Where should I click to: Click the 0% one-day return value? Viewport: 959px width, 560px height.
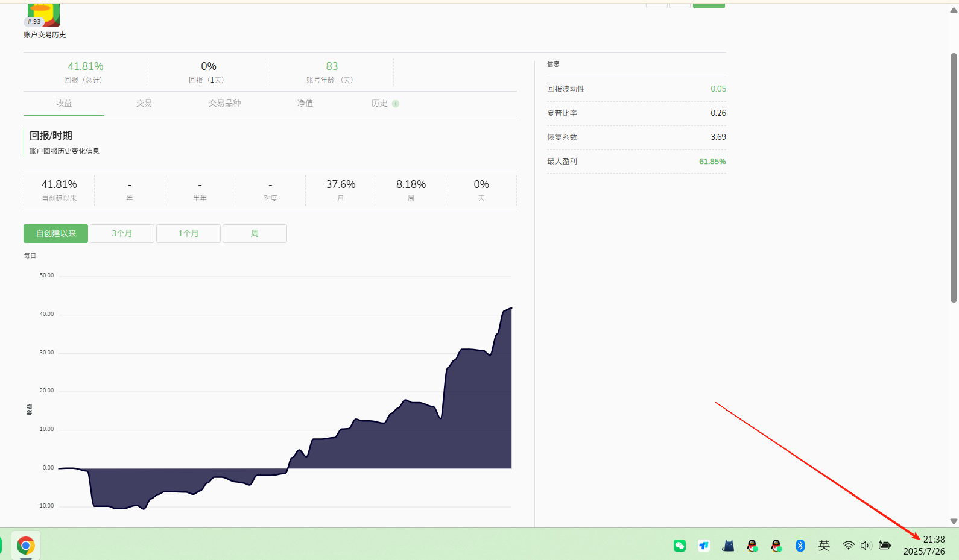pyautogui.click(x=209, y=66)
